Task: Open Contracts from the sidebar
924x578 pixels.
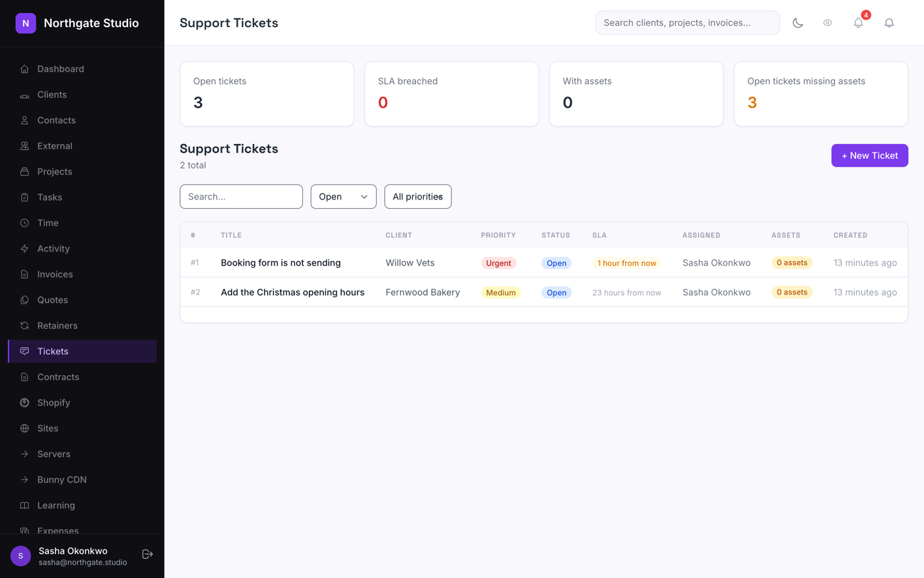Action: click(x=82, y=377)
